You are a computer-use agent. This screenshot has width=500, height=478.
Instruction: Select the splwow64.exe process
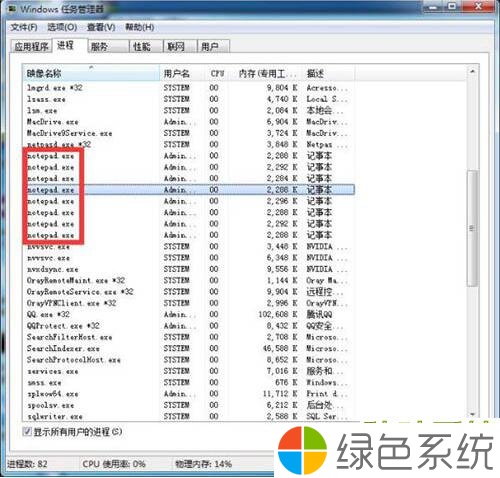(x=188, y=394)
